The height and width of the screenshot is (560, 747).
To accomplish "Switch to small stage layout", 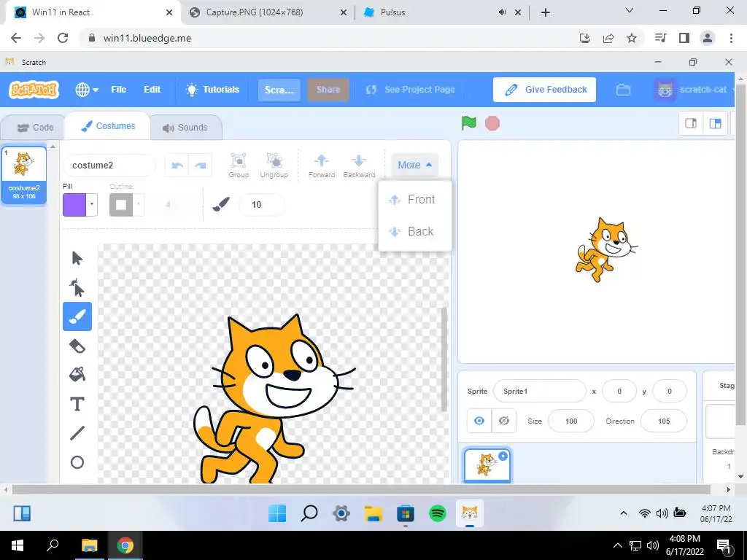I will [691, 123].
